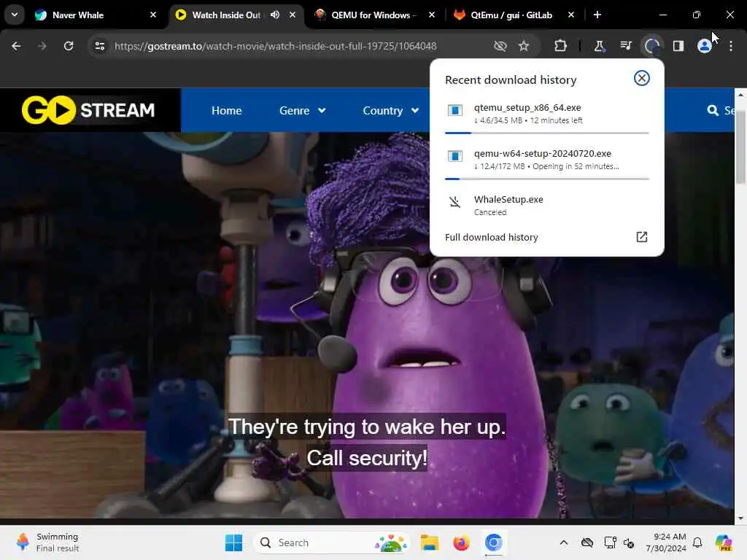Screen dimensions: 747x560
Task: Click the qemu-w64-setup file type icon
Action: pyautogui.click(x=455, y=156)
